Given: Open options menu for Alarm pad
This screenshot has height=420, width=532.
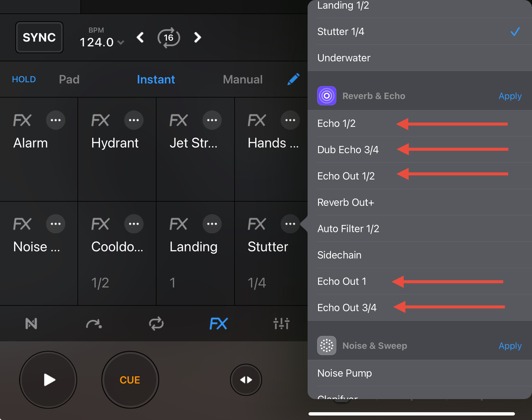Looking at the screenshot, I should [56, 120].
